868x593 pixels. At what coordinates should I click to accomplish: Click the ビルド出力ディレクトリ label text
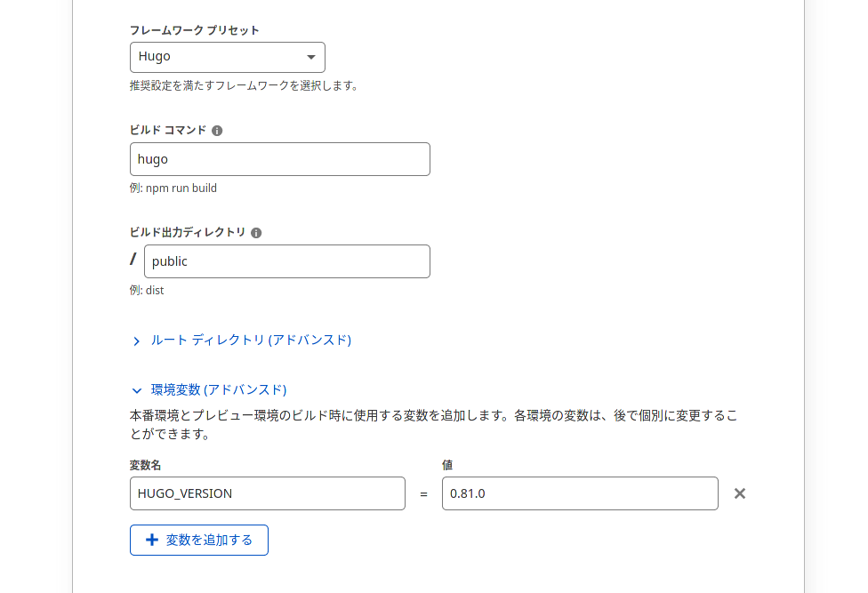coord(188,232)
